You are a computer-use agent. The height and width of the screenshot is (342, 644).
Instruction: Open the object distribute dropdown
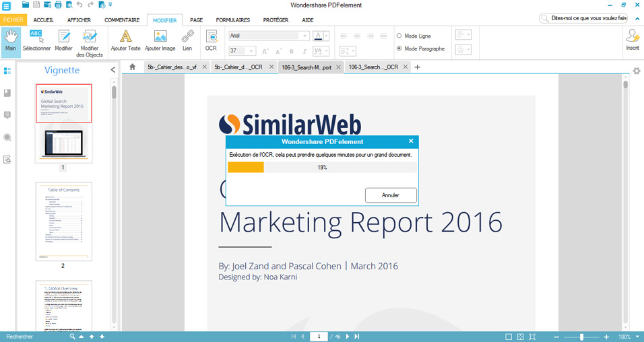463,50
